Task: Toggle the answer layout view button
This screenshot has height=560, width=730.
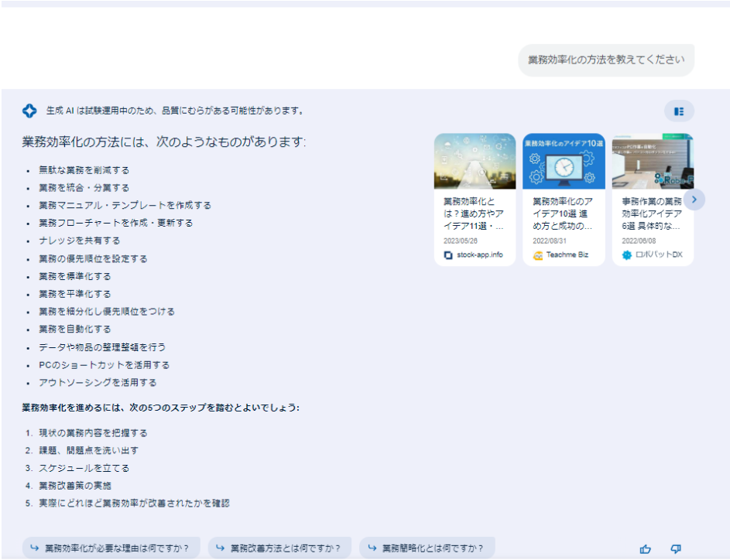Action: tap(679, 111)
